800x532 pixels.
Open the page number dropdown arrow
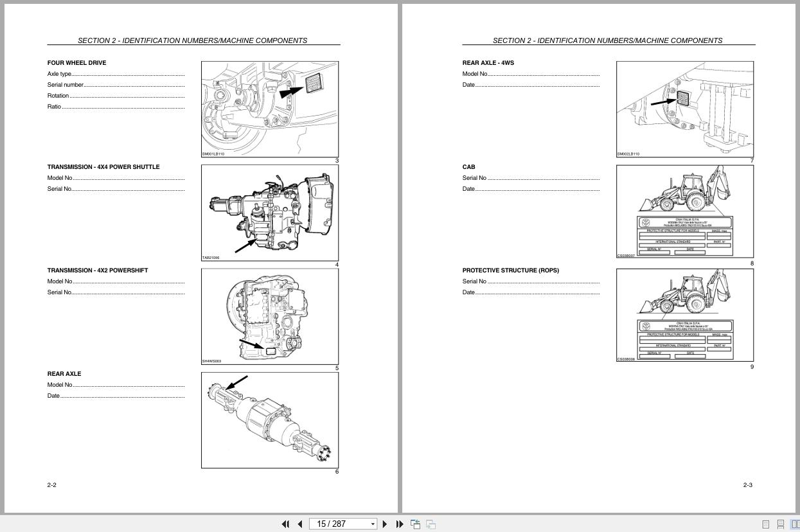[373, 524]
